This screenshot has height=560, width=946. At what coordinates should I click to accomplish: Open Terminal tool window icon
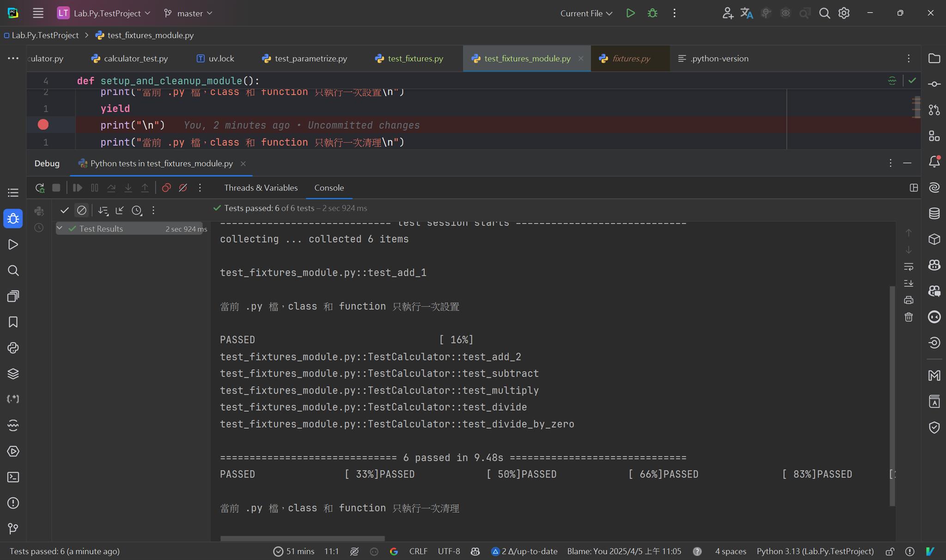[x=13, y=477]
